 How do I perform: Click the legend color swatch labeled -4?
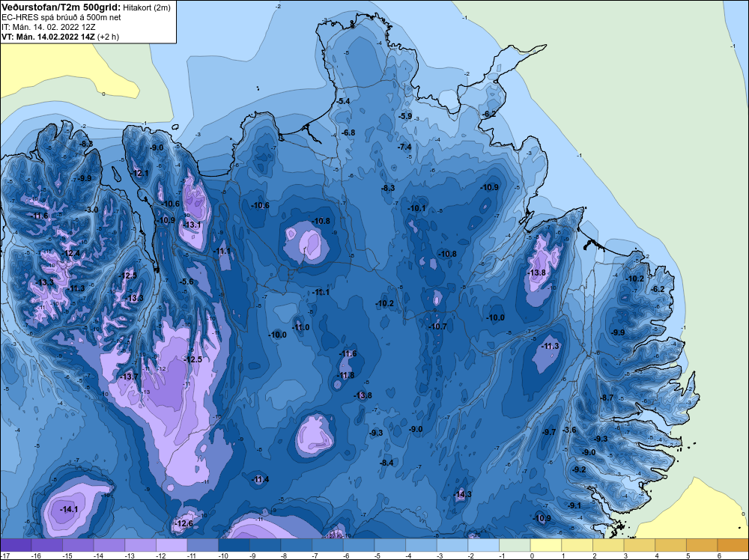point(421,545)
